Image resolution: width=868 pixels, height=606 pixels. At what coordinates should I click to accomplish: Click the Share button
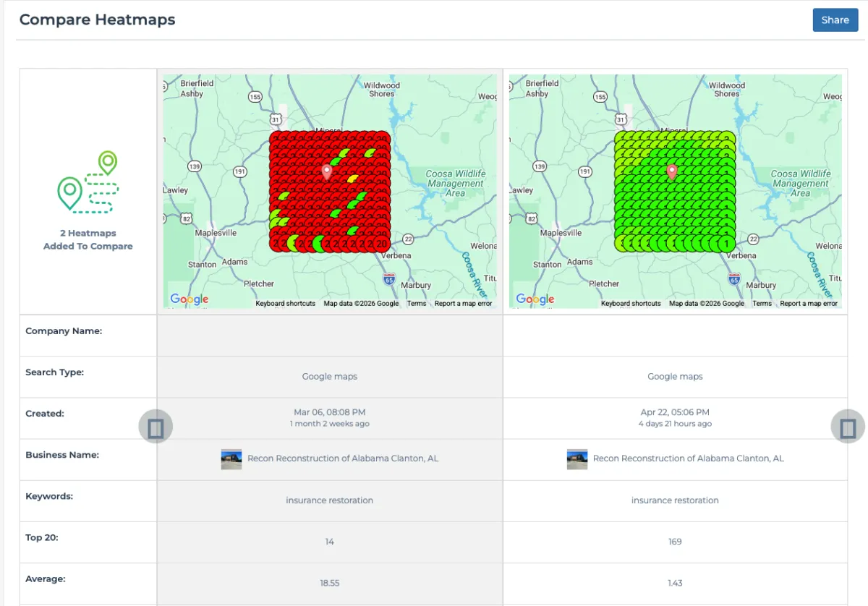pyautogui.click(x=835, y=20)
